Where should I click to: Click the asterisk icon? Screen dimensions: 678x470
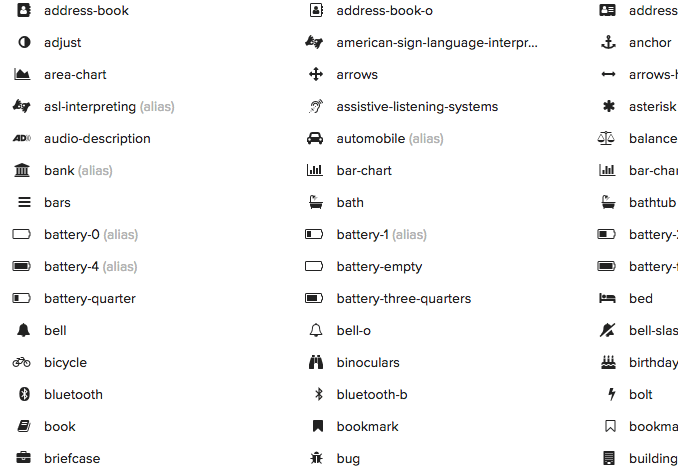(x=609, y=106)
